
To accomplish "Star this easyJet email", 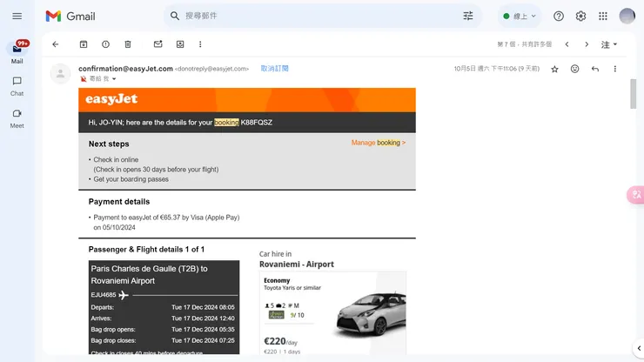I will 554,69.
